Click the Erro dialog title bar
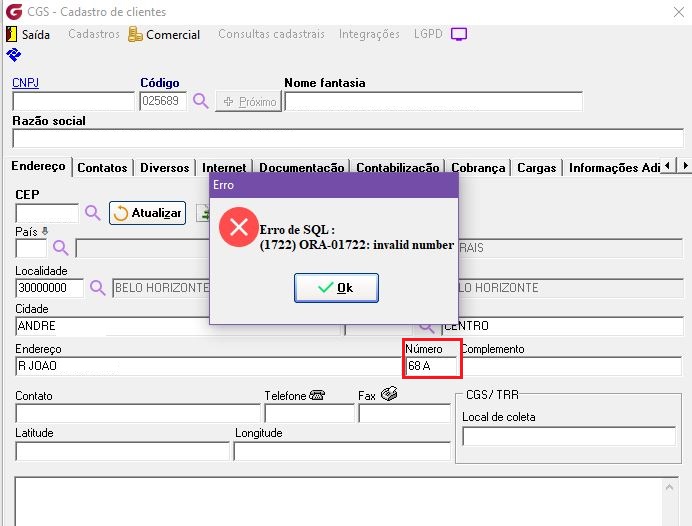The width and height of the screenshot is (692, 526). click(334, 185)
